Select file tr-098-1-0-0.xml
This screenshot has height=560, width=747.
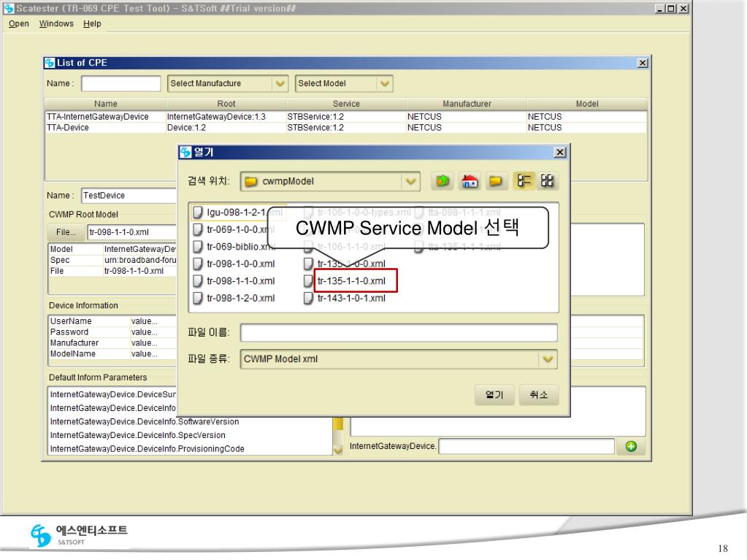[240, 264]
